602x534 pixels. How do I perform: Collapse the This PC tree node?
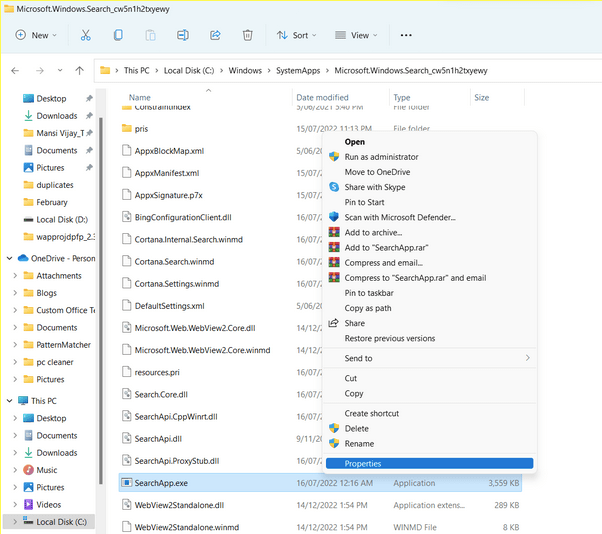[x=10, y=401]
